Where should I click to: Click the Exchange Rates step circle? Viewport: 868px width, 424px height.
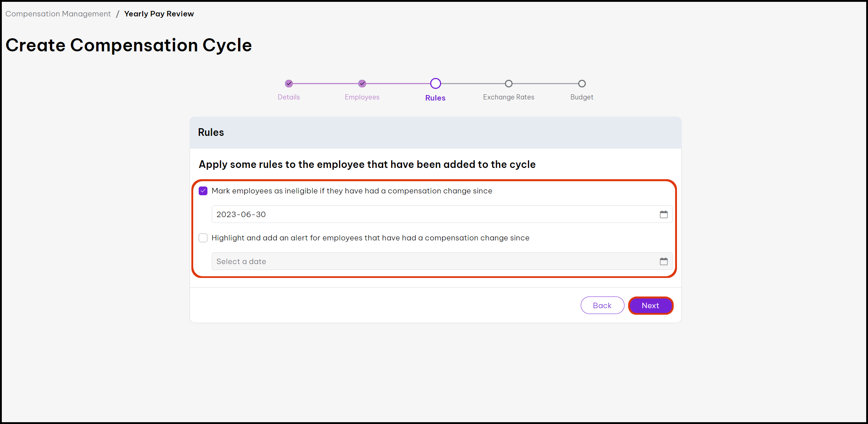pyautogui.click(x=509, y=84)
